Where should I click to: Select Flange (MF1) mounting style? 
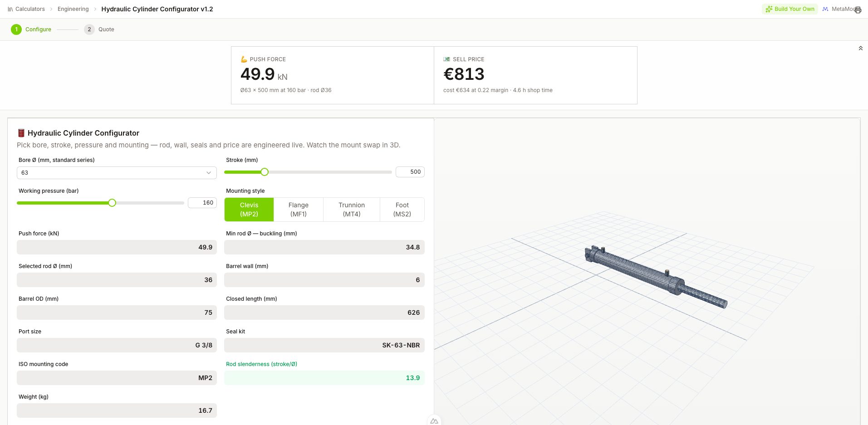click(x=299, y=210)
